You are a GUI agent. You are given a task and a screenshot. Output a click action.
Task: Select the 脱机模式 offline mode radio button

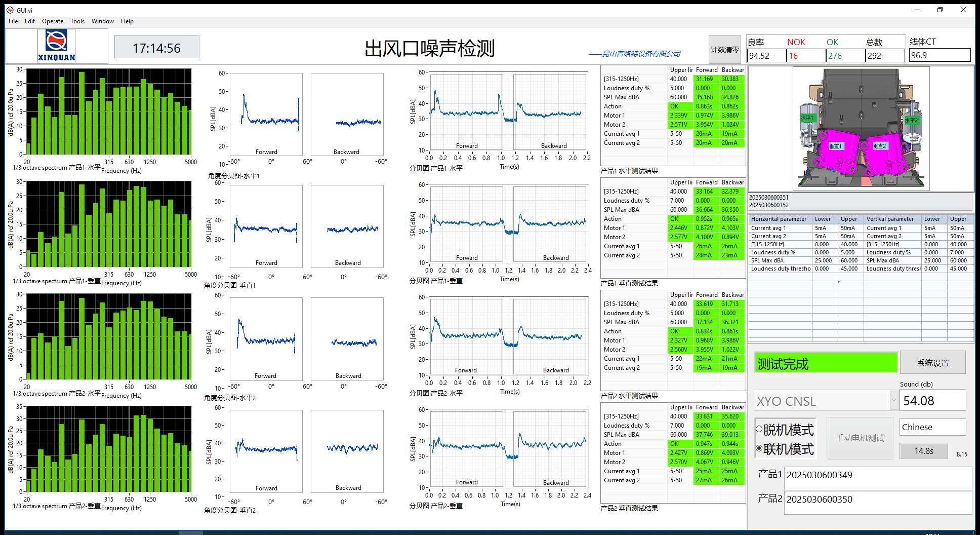click(x=759, y=430)
